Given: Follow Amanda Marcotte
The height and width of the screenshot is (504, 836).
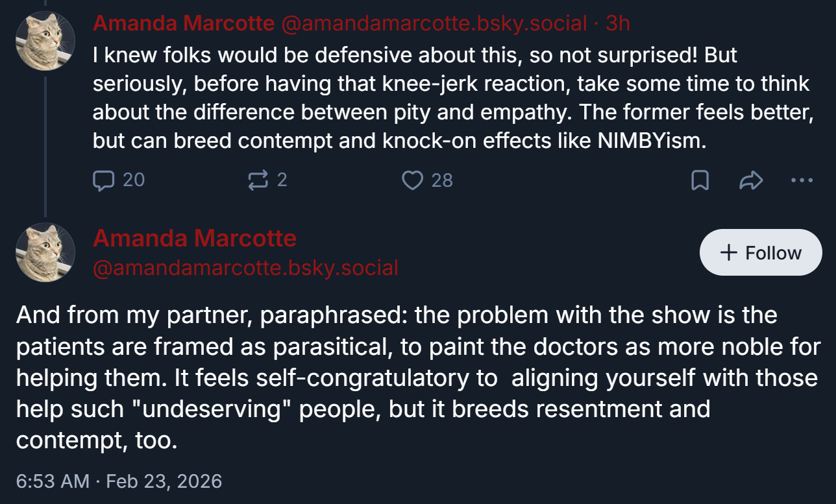Looking at the screenshot, I should 761,252.
